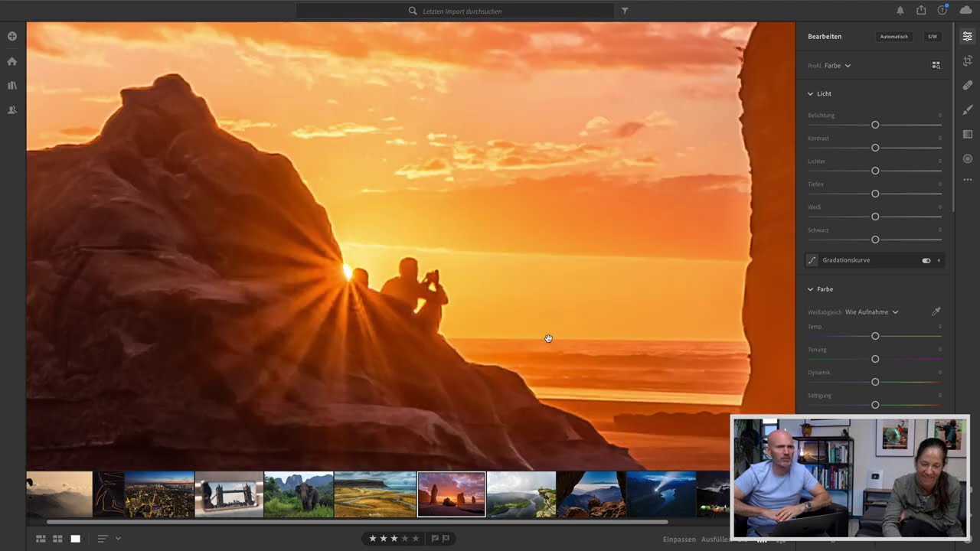Toggle S/W black and white mode
This screenshot has width=980, height=551.
click(933, 37)
